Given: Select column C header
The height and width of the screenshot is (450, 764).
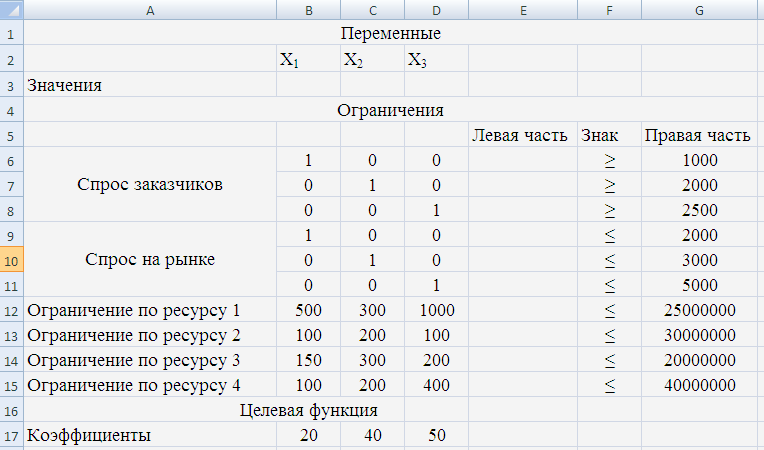Looking at the screenshot, I should tap(372, 10).
